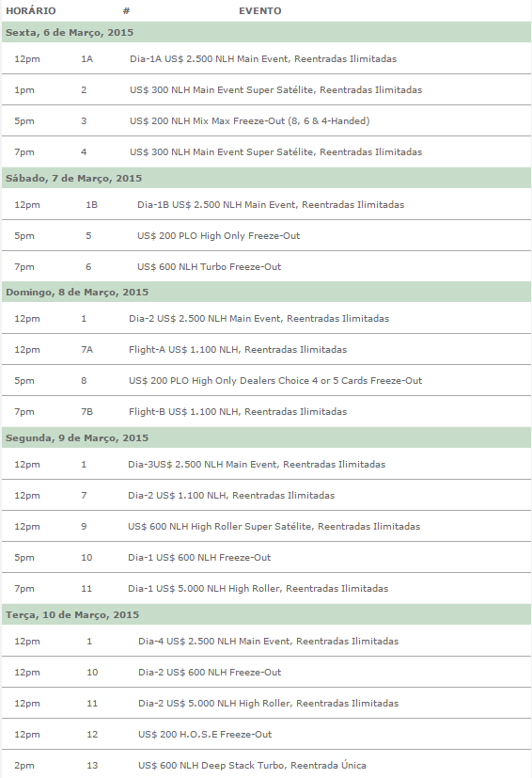Click Flight-A US$ 1.100 NLH event

pyautogui.click(x=238, y=349)
